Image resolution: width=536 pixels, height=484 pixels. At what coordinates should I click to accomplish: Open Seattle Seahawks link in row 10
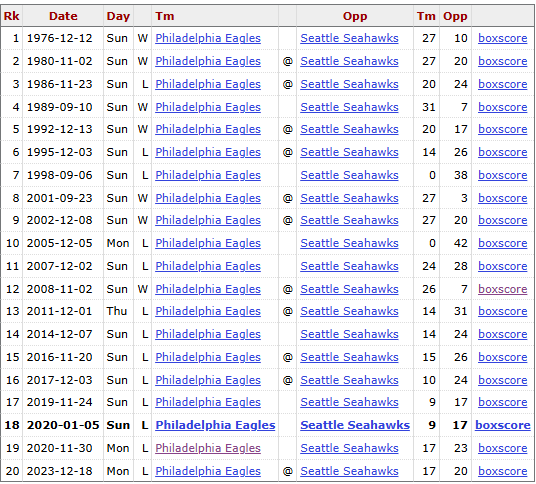349,243
